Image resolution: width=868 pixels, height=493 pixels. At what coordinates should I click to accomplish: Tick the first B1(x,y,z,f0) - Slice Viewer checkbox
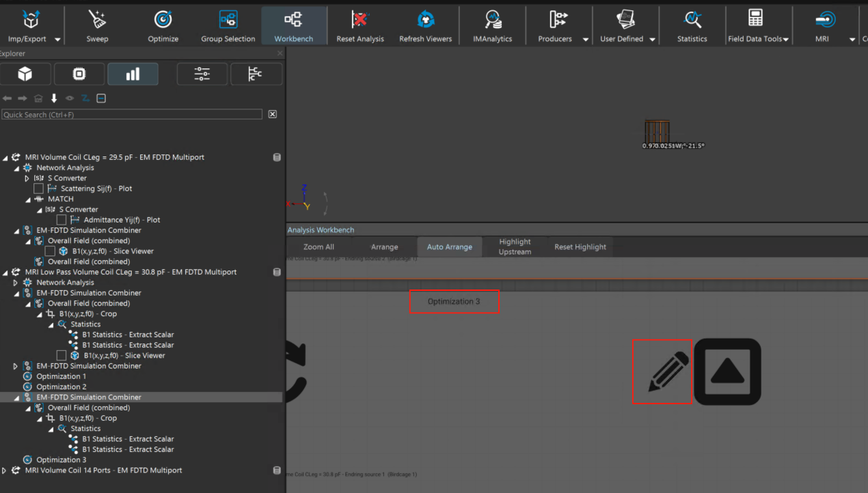tap(50, 251)
